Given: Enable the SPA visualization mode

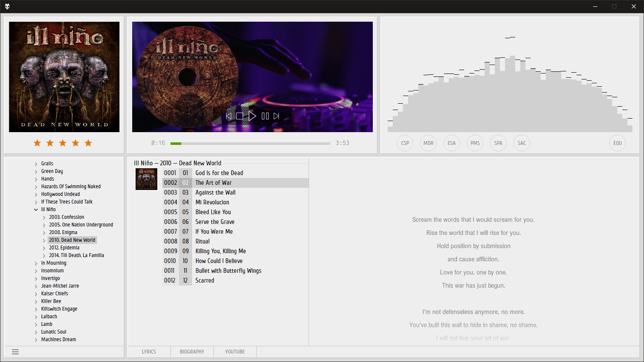Looking at the screenshot, I should (x=498, y=143).
